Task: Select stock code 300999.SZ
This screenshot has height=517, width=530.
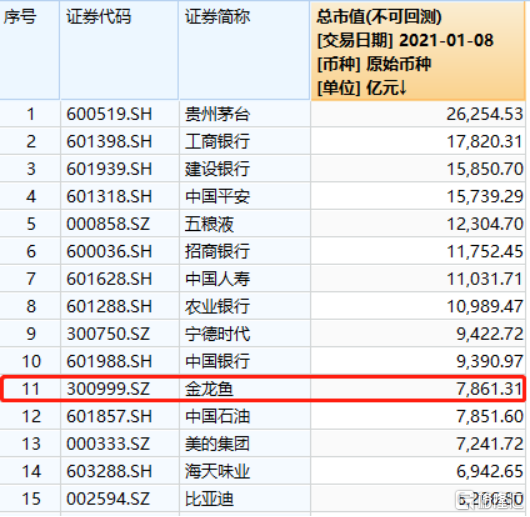Action: (x=109, y=389)
